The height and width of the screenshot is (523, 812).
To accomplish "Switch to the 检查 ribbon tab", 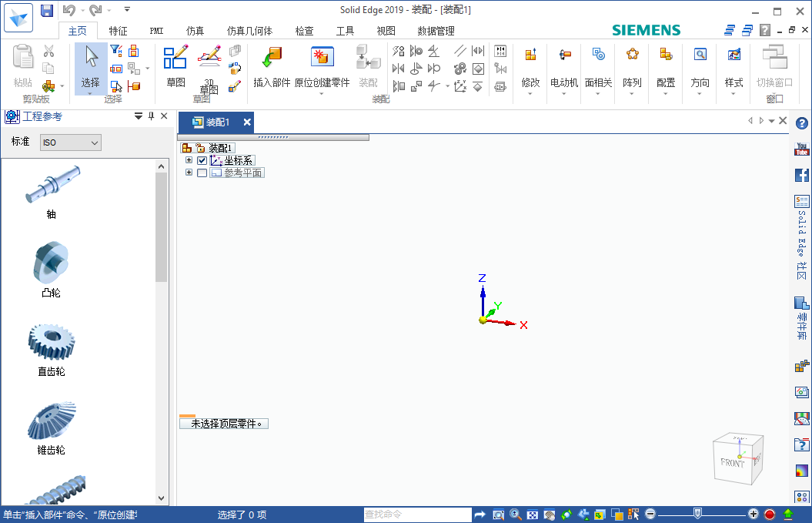I will click(305, 31).
